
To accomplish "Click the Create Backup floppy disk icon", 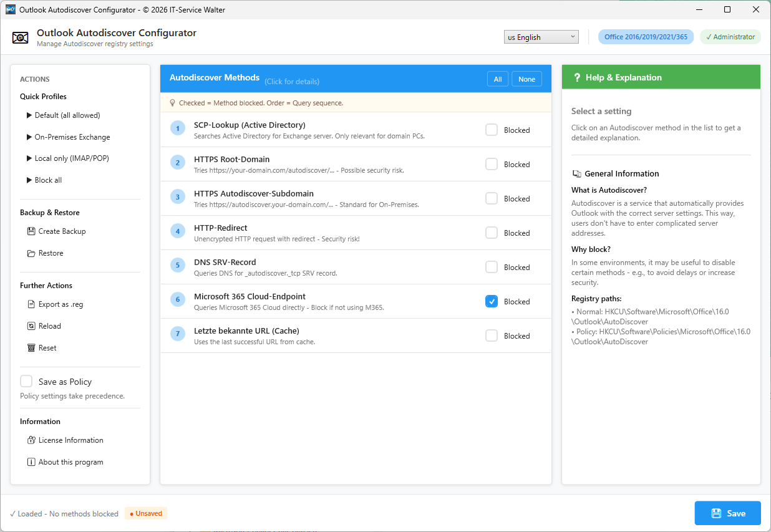I will [32, 231].
